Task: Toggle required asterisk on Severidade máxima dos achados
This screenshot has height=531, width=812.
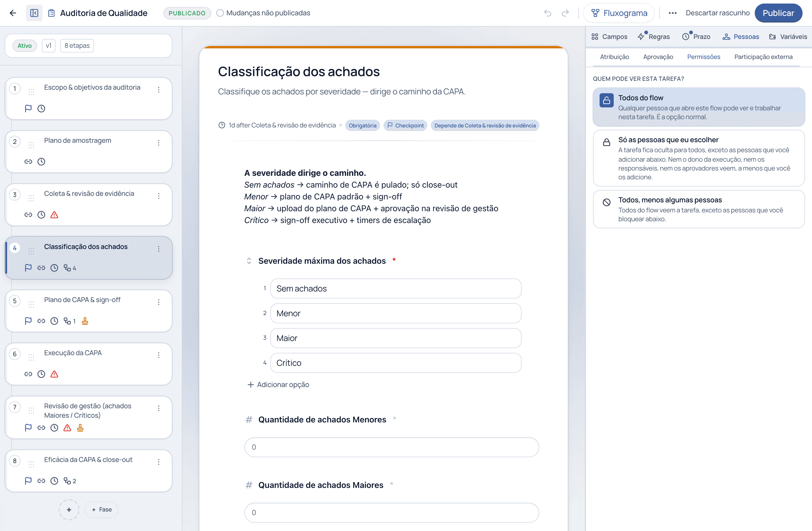Action: click(394, 260)
